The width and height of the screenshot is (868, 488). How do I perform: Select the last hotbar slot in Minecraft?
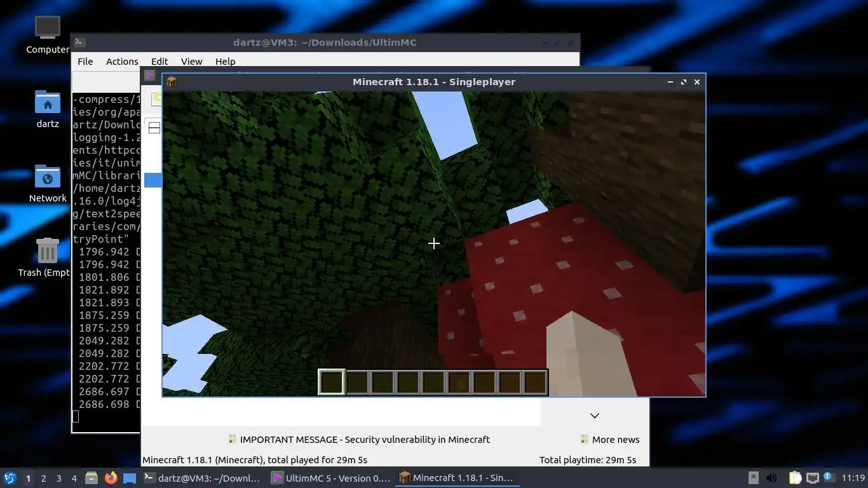[x=535, y=382]
